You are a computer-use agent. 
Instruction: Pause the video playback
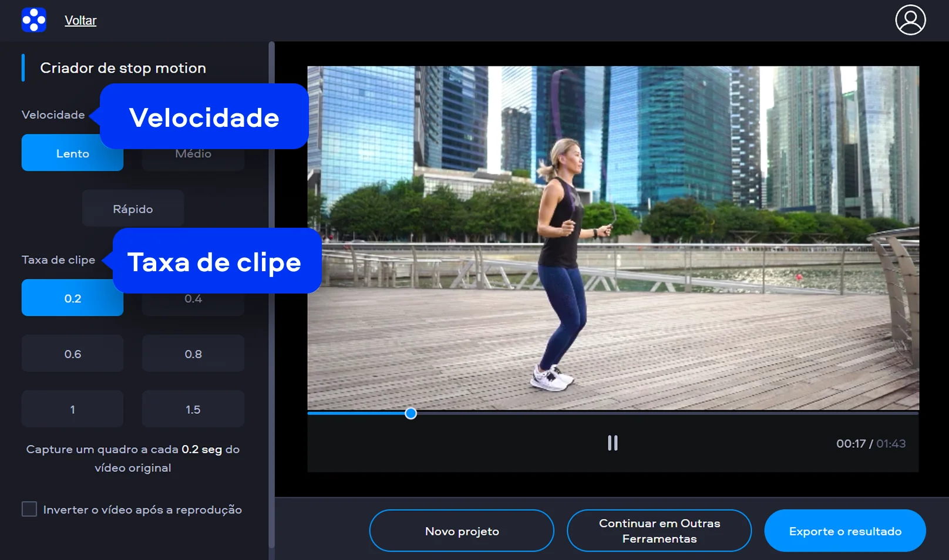point(613,443)
